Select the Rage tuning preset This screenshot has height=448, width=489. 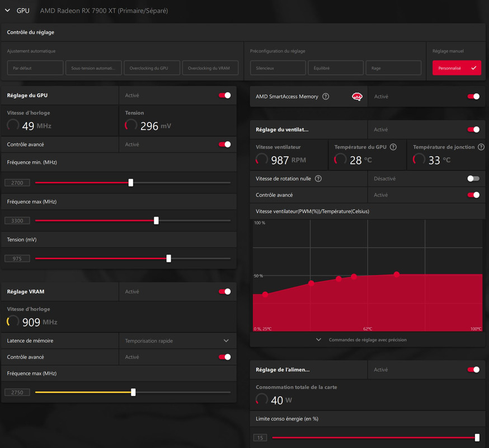(393, 68)
